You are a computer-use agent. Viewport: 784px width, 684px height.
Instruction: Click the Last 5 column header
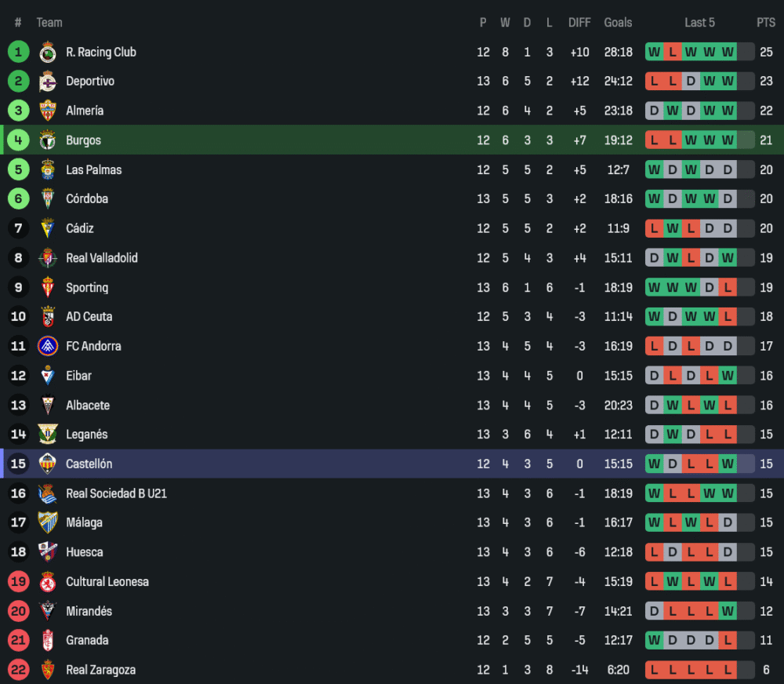699,23
